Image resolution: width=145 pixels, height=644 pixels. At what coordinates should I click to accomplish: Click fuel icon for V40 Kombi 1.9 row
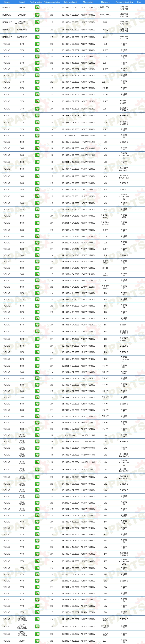click(37, 469)
